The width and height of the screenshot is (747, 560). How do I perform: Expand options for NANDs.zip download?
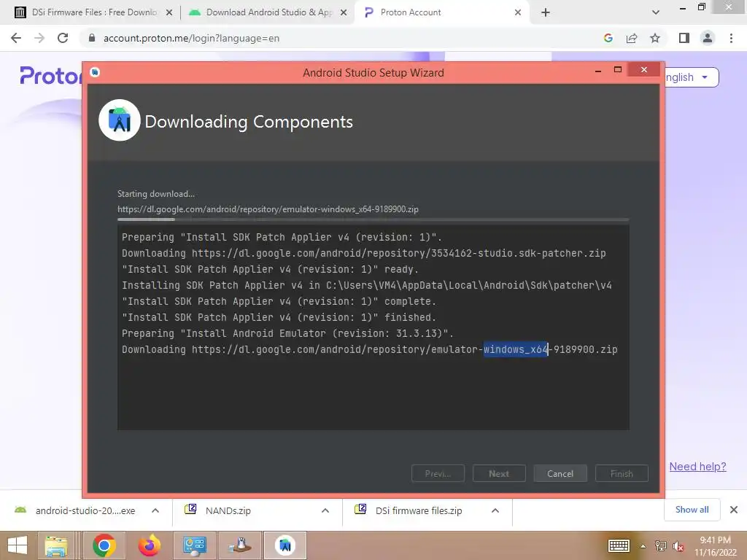click(x=325, y=510)
